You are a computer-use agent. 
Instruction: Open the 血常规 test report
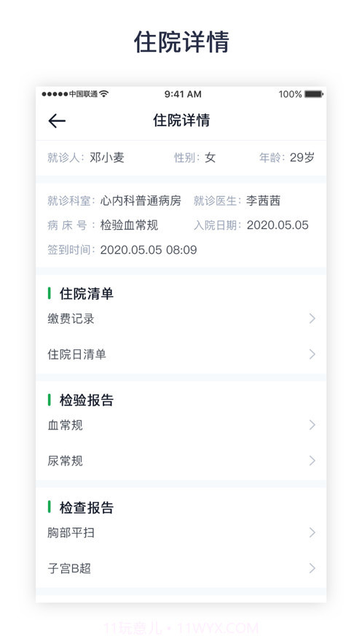(x=181, y=424)
